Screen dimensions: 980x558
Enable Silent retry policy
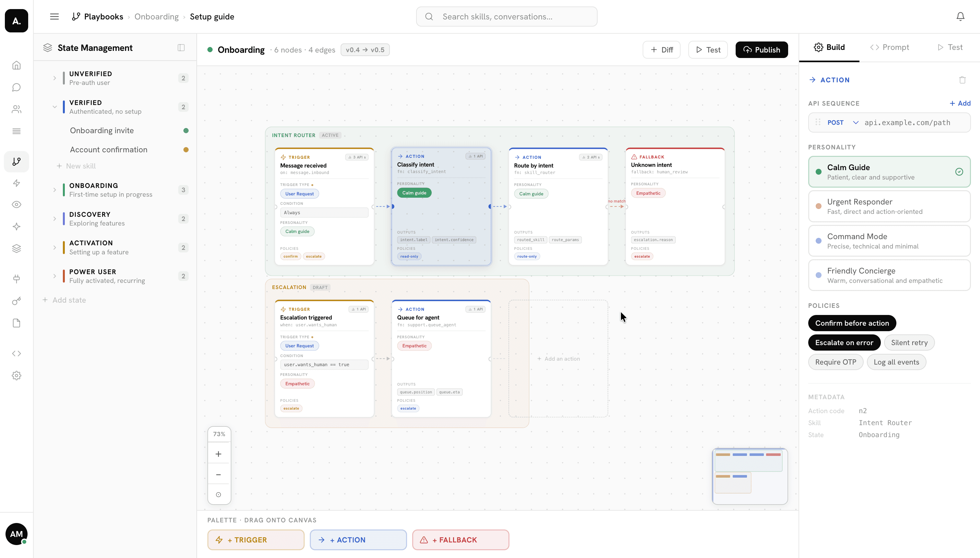[909, 343]
